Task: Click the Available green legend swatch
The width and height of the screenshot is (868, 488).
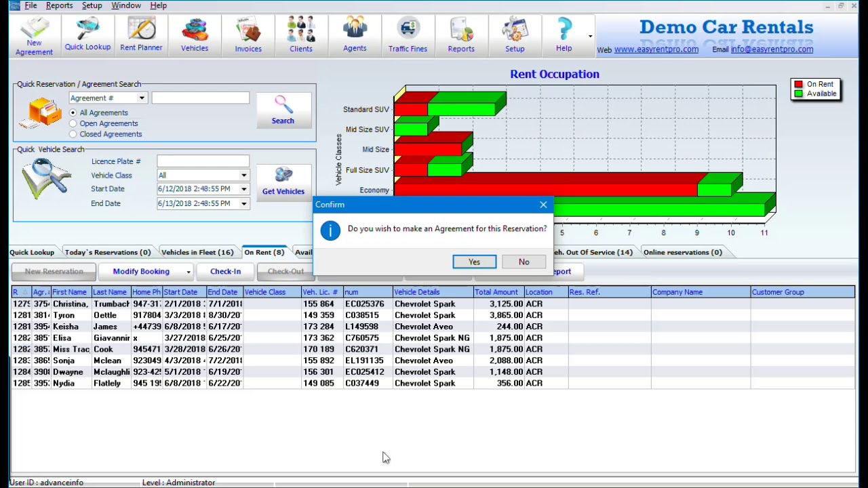Action: click(x=798, y=94)
